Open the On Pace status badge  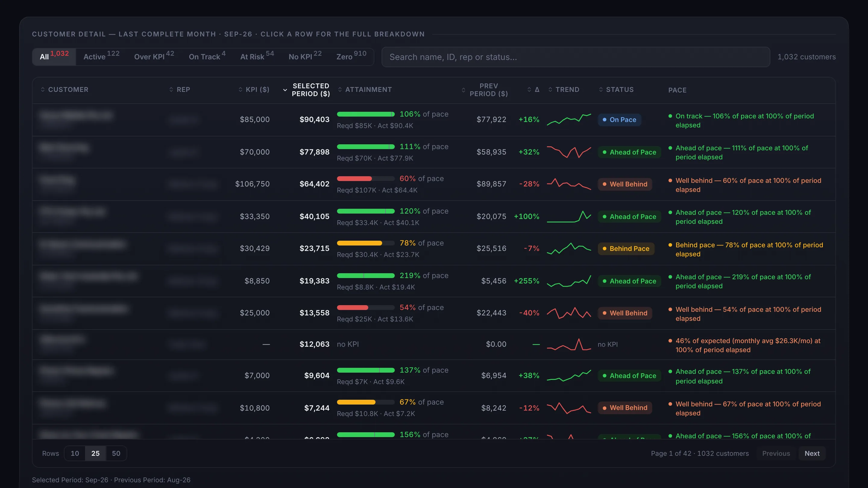point(619,120)
